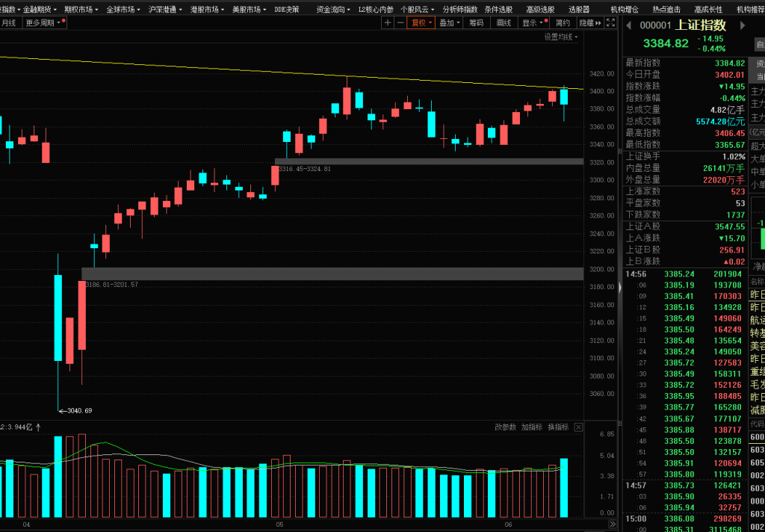
Task: Click the 3186.81-3201.57 gap zone label
Action: (111, 284)
